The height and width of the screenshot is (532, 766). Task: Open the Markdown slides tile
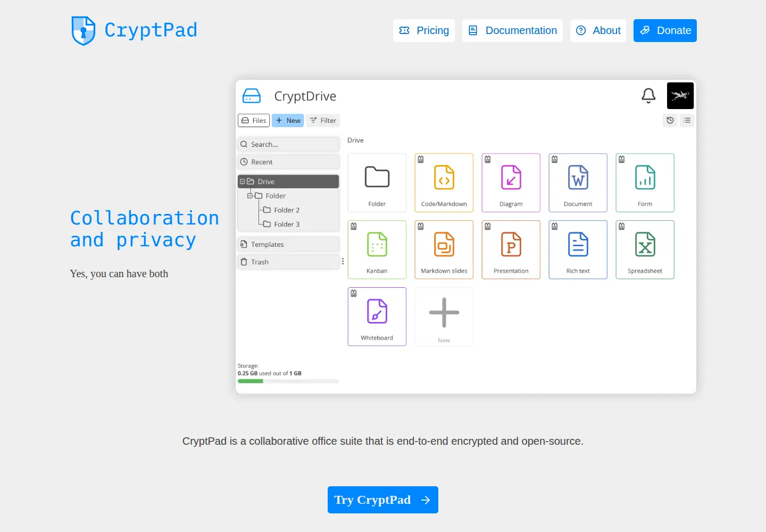[x=444, y=250]
